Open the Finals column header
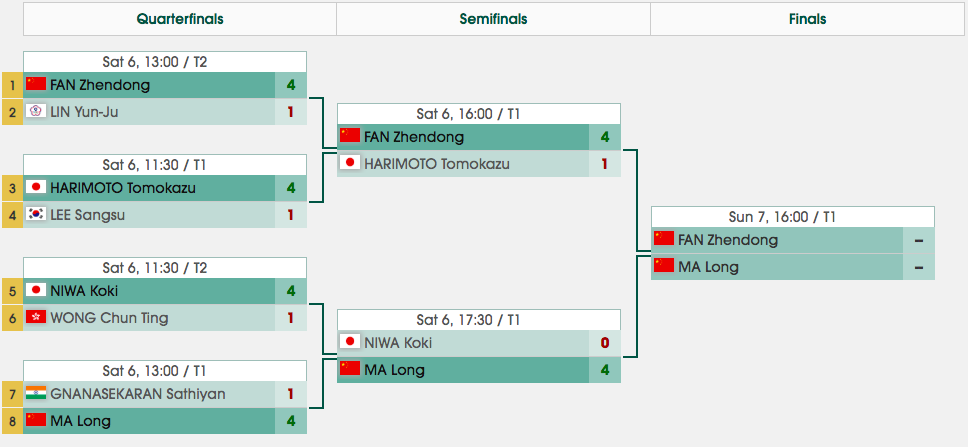The height and width of the screenshot is (447, 968). [x=807, y=19]
